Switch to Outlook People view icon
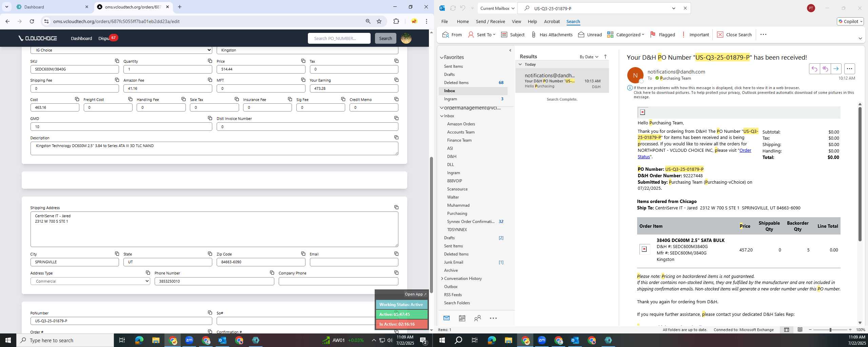The width and height of the screenshot is (868, 347). coord(477,318)
